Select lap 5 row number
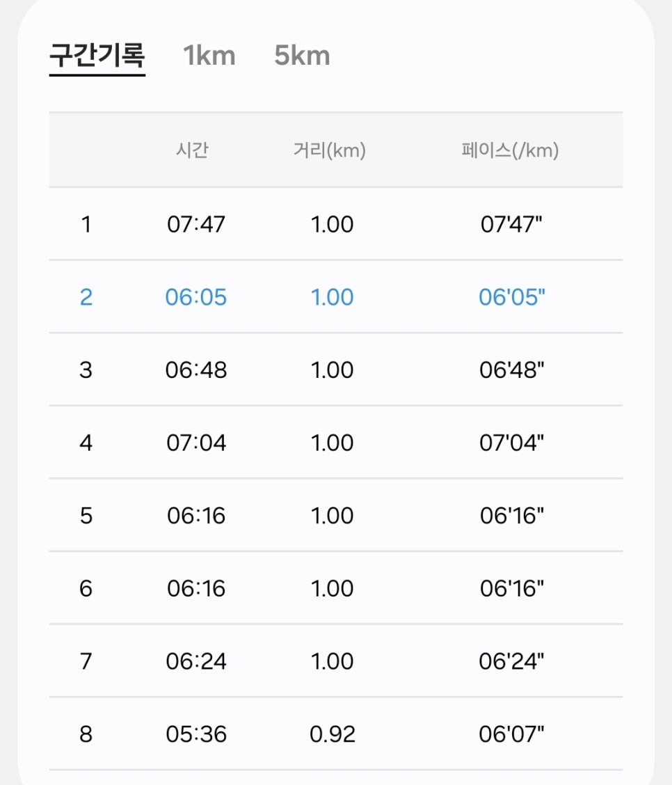Screen dimensions: 672x785 click(86, 516)
